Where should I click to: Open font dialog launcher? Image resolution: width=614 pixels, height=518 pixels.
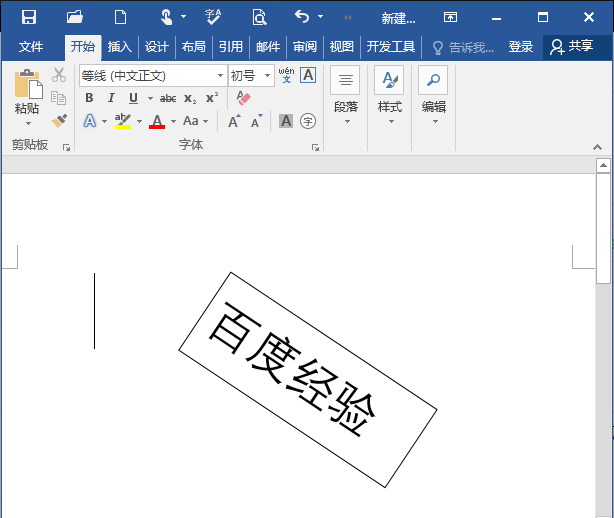pos(315,147)
